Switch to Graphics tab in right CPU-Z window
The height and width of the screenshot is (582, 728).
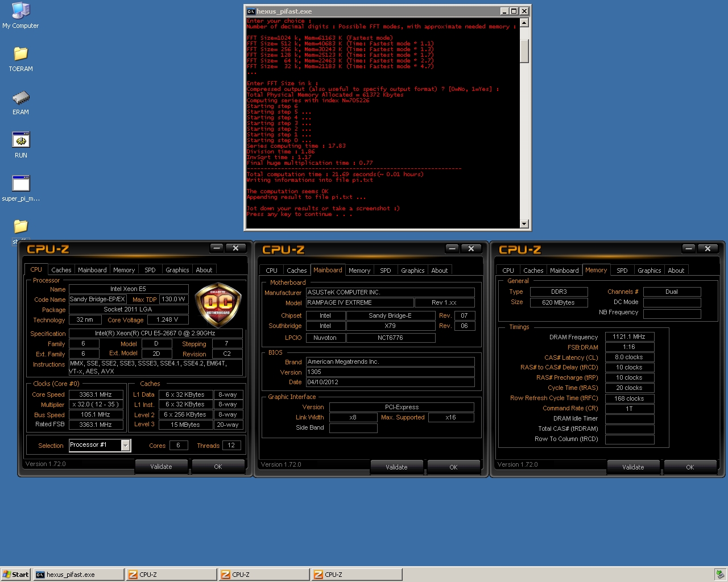coord(650,271)
